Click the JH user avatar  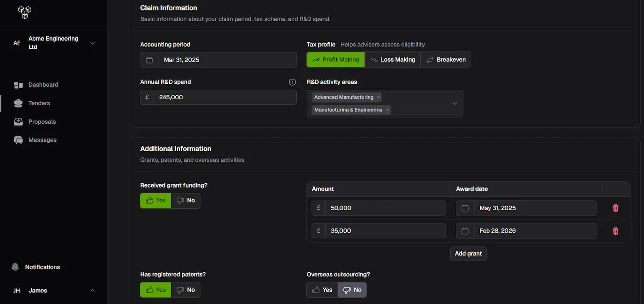pyautogui.click(x=17, y=291)
